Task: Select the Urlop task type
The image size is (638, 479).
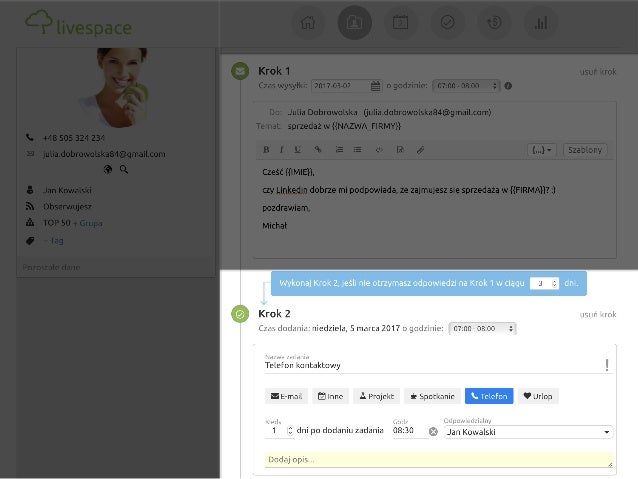Action: (538, 396)
